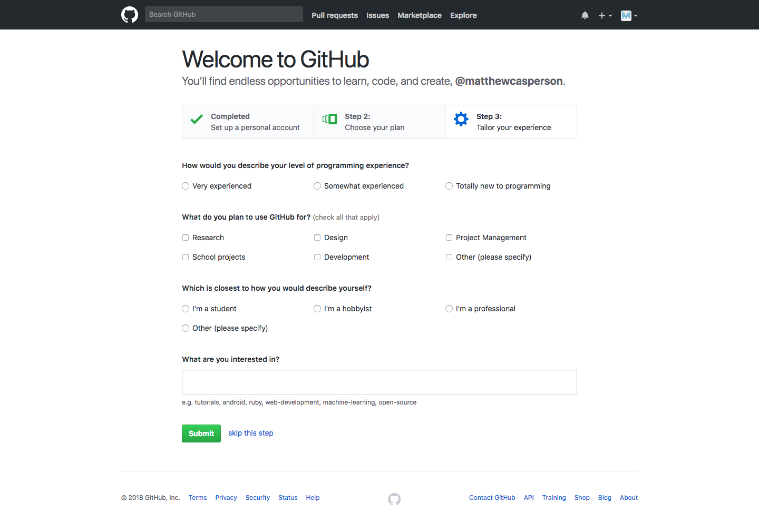Select I'm a professional option

click(449, 309)
